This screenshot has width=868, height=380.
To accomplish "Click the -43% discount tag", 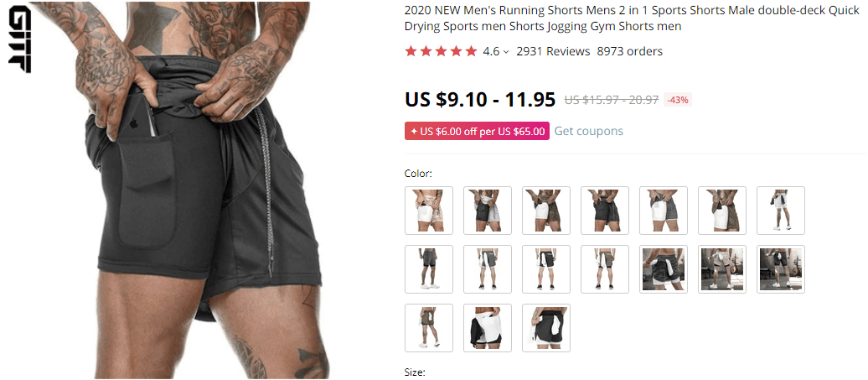I will [678, 101].
